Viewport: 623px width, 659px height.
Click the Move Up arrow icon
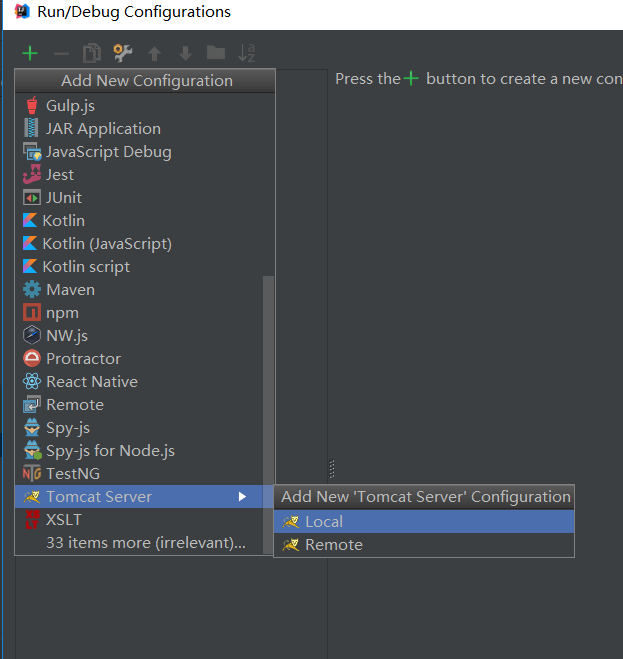click(154, 54)
